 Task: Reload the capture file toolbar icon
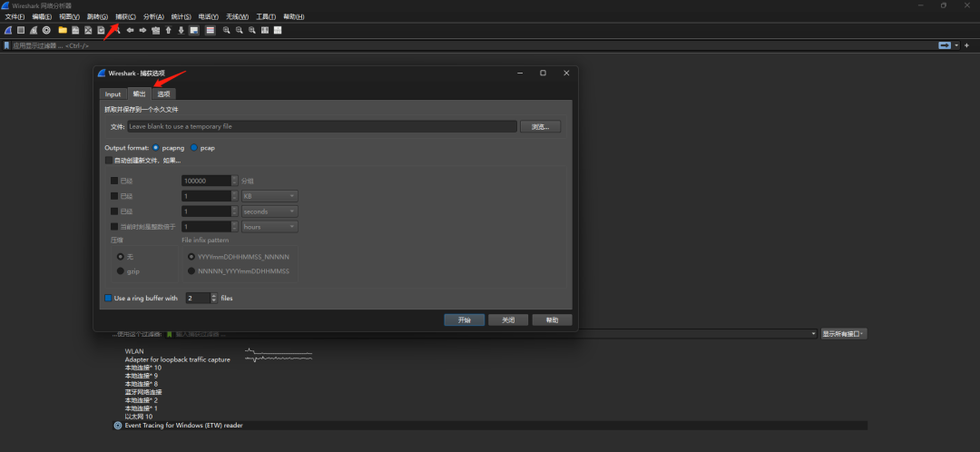[x=102, y=30]
